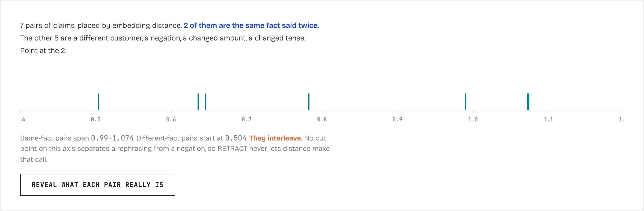
Task: Click the 0.6 axis label
Action: point(171,119)
